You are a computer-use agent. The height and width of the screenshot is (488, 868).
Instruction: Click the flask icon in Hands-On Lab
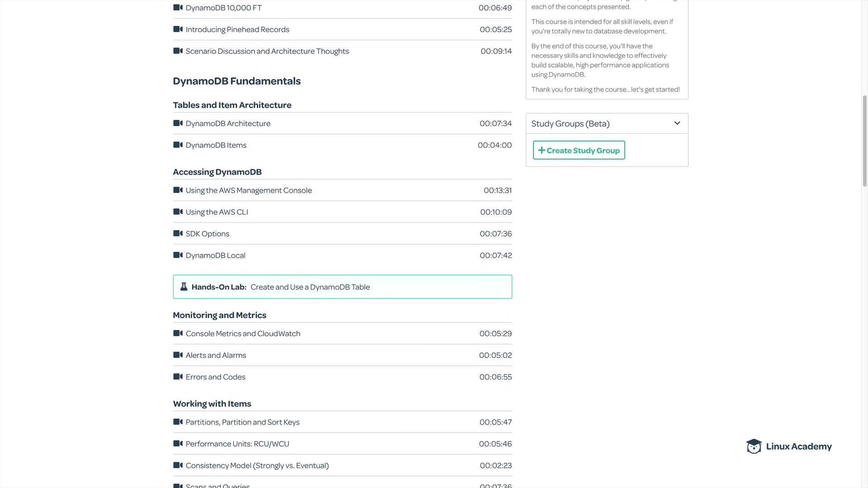pos(184,287)
